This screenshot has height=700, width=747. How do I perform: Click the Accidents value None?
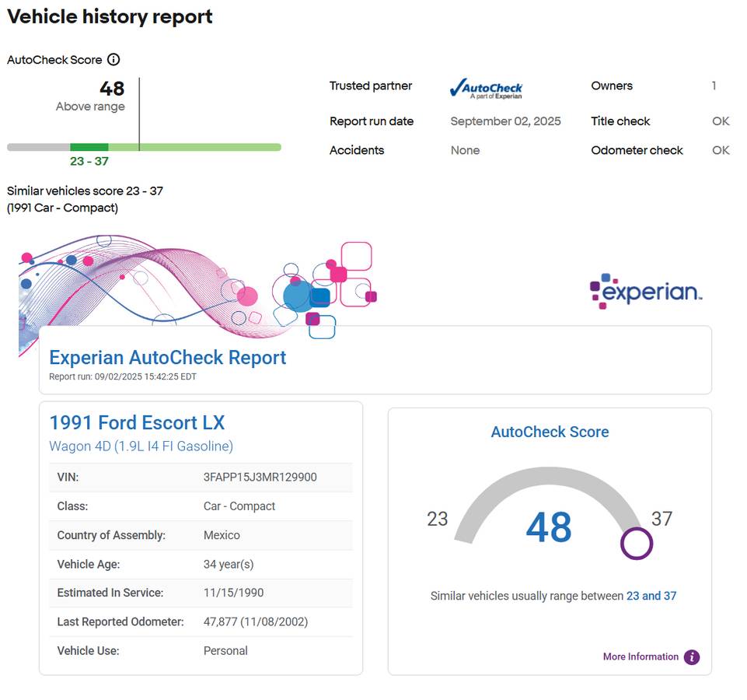[465, 150]
